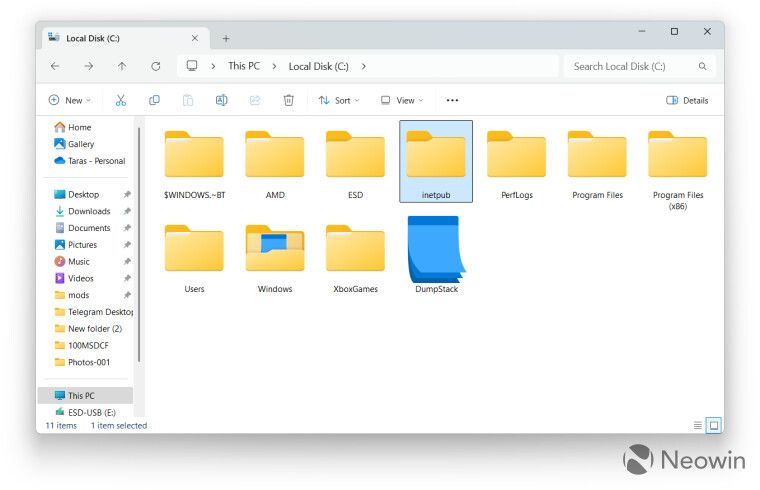This screenshot has height=490, width=760.
Task: Go up one folder level
Action: click(122, 66)
